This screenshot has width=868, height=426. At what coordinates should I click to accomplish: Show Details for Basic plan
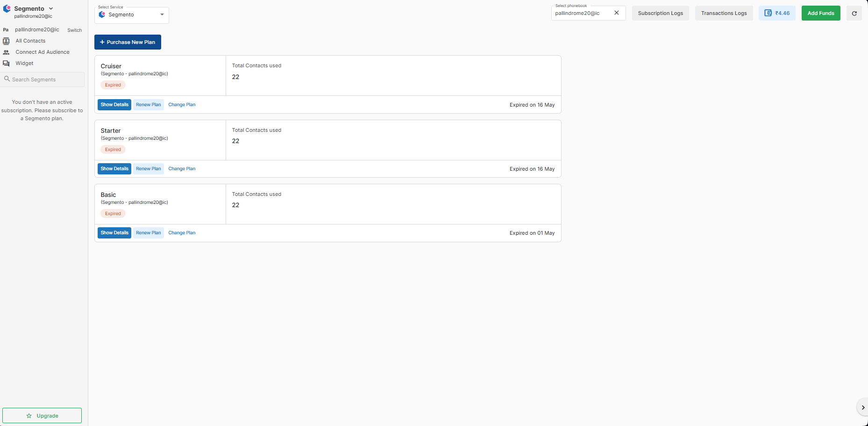(114, 233)
